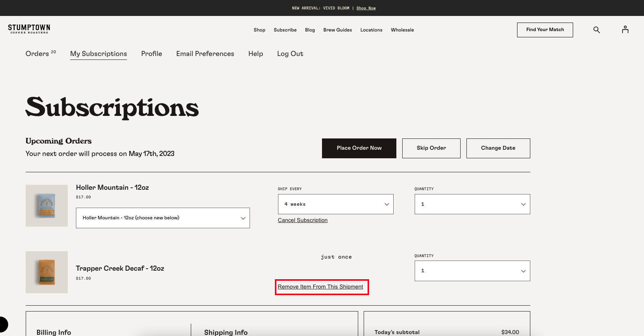The image size is (644, 336).
Task: Click the Billing Info heading
Action: (54, 332)
